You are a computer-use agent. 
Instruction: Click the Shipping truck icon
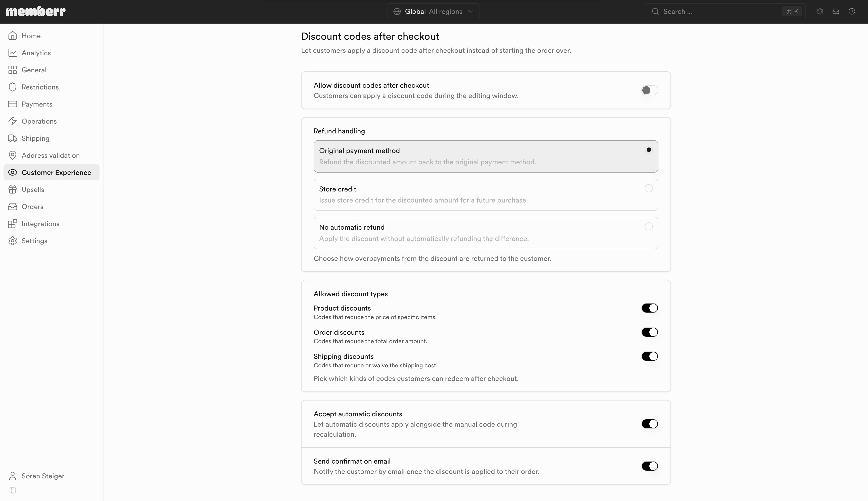click(x=13, y=138)
